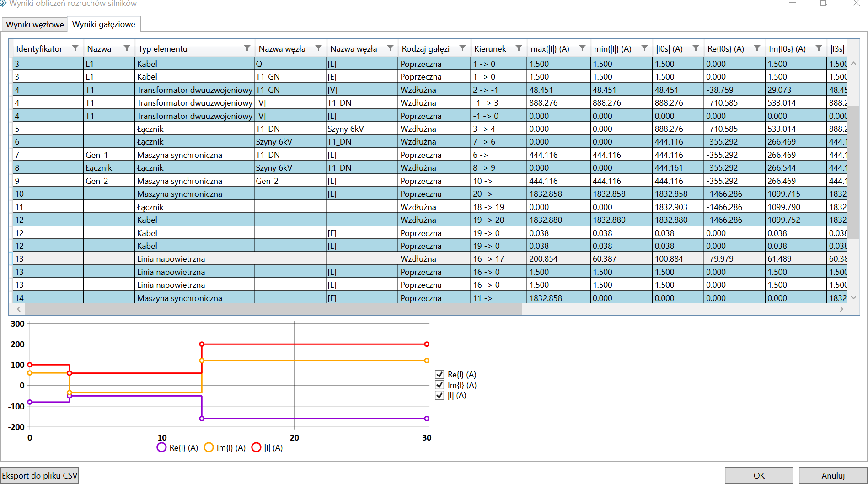Click purple Re{I} (A) legend marker
Viewport: 868px width, 484px height.
pos(161,447)
